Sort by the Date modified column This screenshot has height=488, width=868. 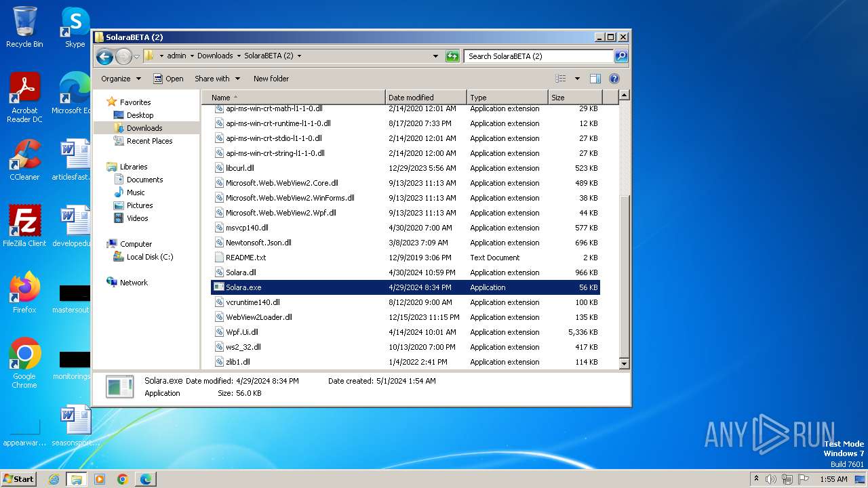click(426, 98)
